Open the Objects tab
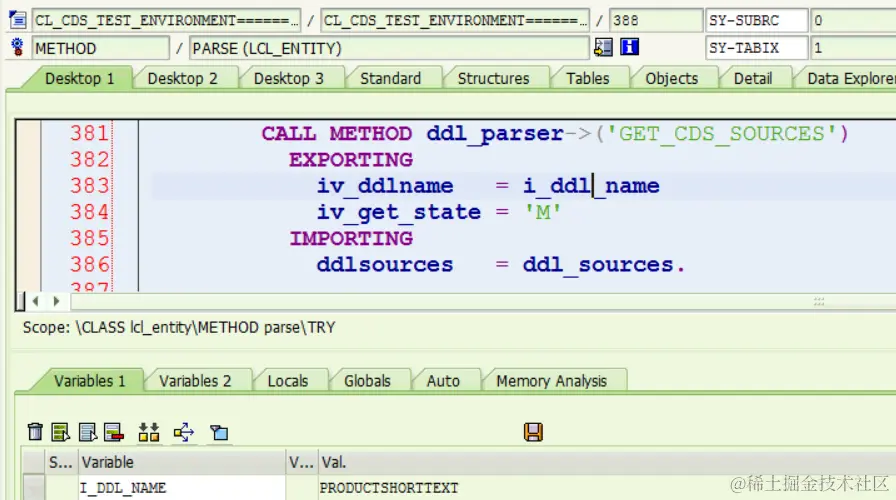 point(671,78)
